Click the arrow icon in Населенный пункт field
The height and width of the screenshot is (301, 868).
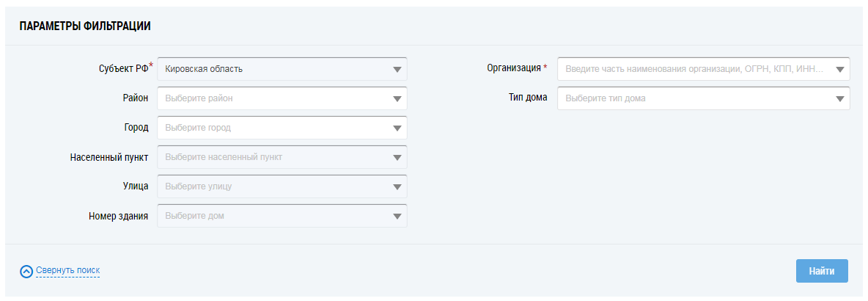397,158
